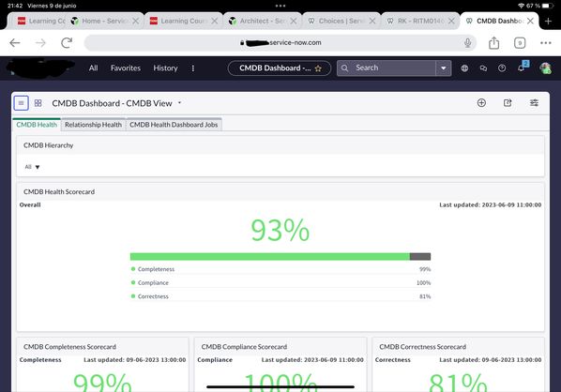Add a widget with the plus circle icon
The image size is (561, 392).
481,103
